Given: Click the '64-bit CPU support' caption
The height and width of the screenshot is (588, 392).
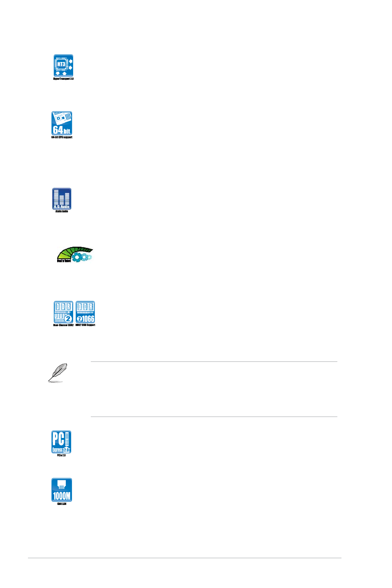Looking at the screenshot, I should 62,137.
